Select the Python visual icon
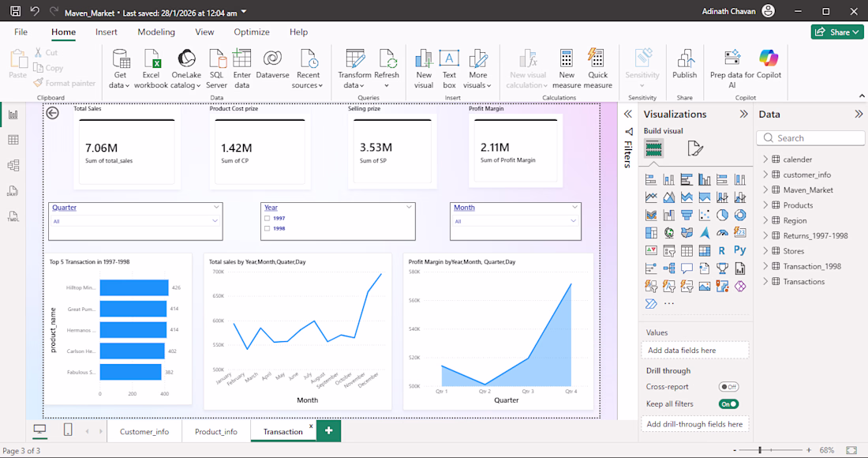868x458 pixels. 739,250
